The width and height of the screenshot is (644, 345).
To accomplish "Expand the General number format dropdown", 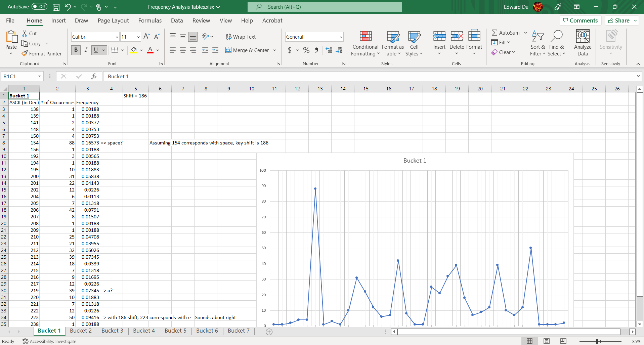I will (341, 37).
